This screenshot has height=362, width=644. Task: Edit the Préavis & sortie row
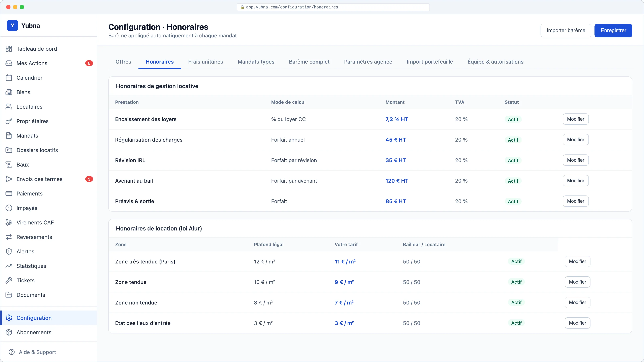click(x=576, y=201)
